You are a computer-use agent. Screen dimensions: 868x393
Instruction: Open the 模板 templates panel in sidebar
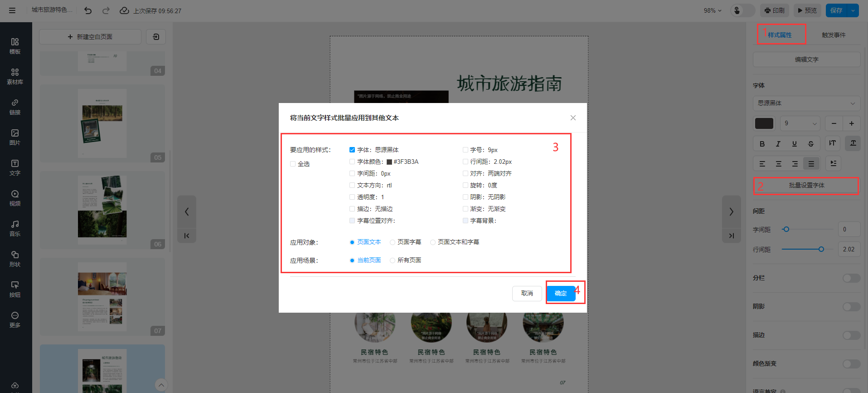point(15,46)
